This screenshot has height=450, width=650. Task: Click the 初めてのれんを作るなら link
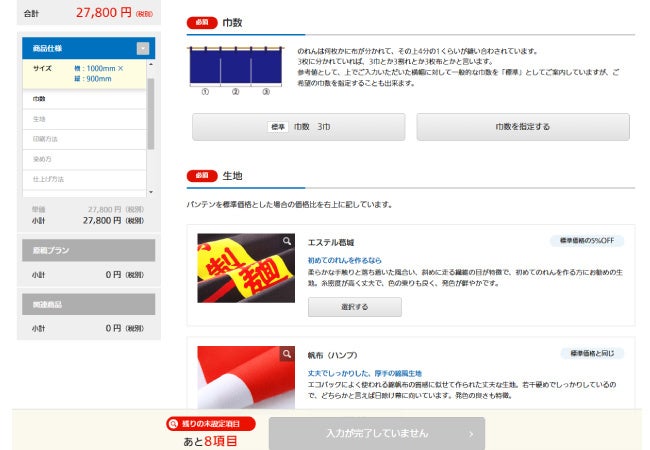click(x=344, y=261)
